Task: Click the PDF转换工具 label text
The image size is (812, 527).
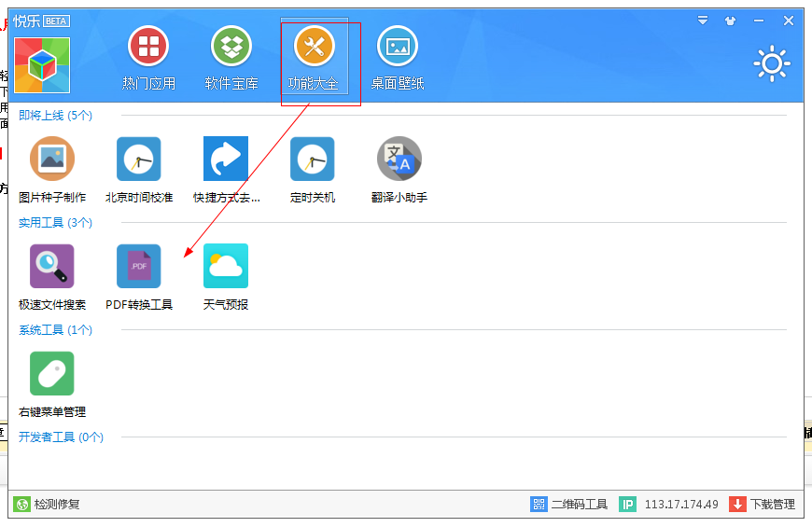Action: coord(139,305)
